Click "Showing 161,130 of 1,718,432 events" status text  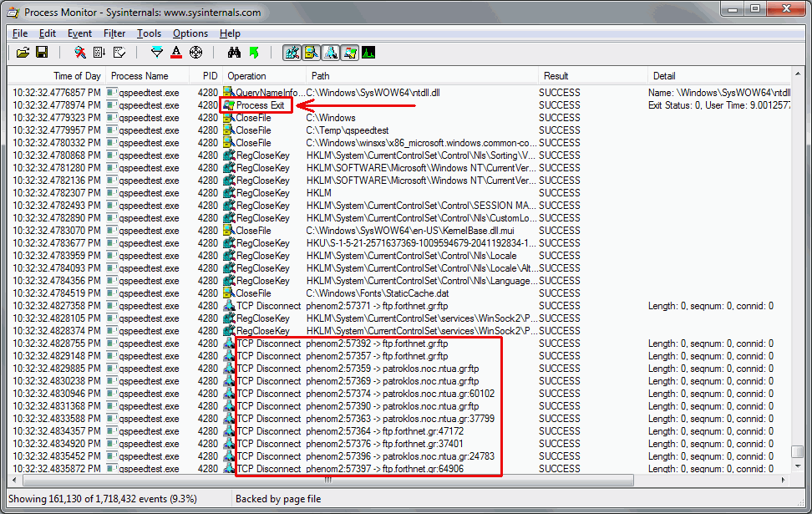click(x=103, y=499)
